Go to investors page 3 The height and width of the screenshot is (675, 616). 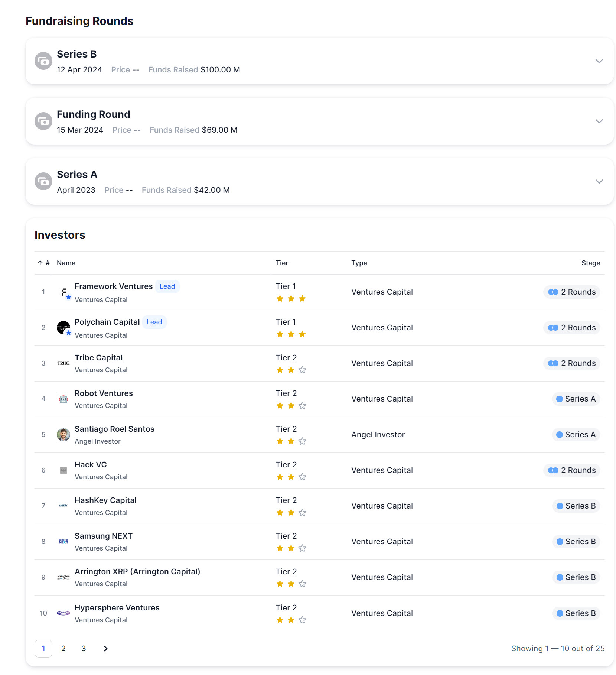(84, 649)
